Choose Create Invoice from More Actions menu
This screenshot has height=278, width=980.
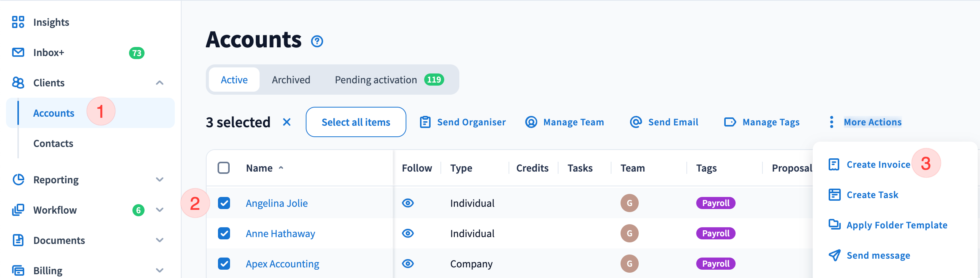coord(878,164)
